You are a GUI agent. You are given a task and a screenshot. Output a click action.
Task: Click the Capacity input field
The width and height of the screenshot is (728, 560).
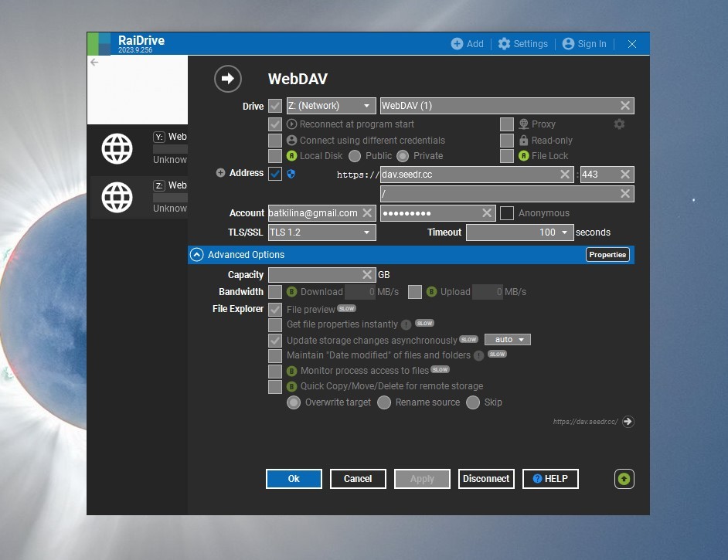click(x=315, y=275)
